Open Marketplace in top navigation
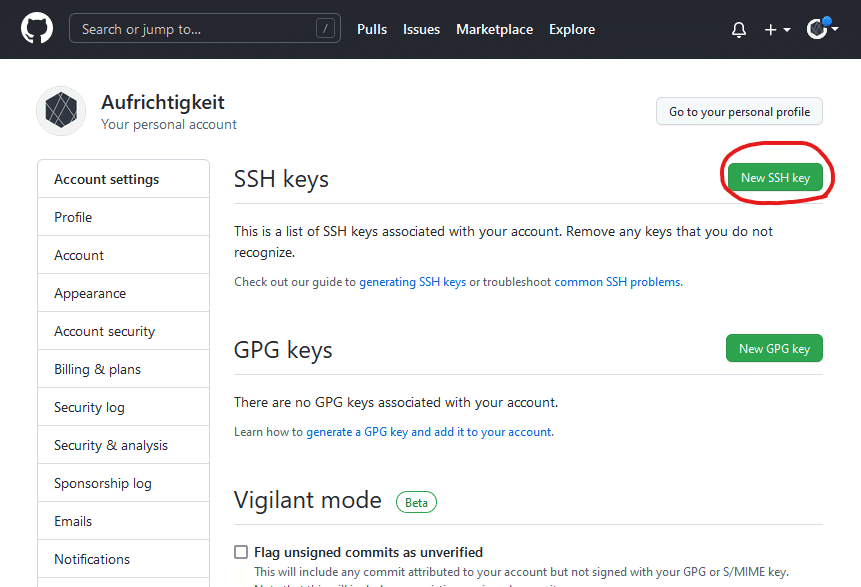 494,30
